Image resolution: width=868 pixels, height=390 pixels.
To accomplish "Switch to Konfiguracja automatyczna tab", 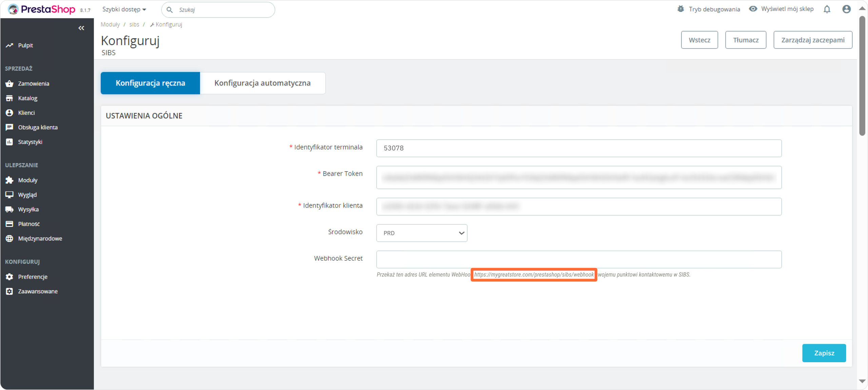I will click(262, 83).
